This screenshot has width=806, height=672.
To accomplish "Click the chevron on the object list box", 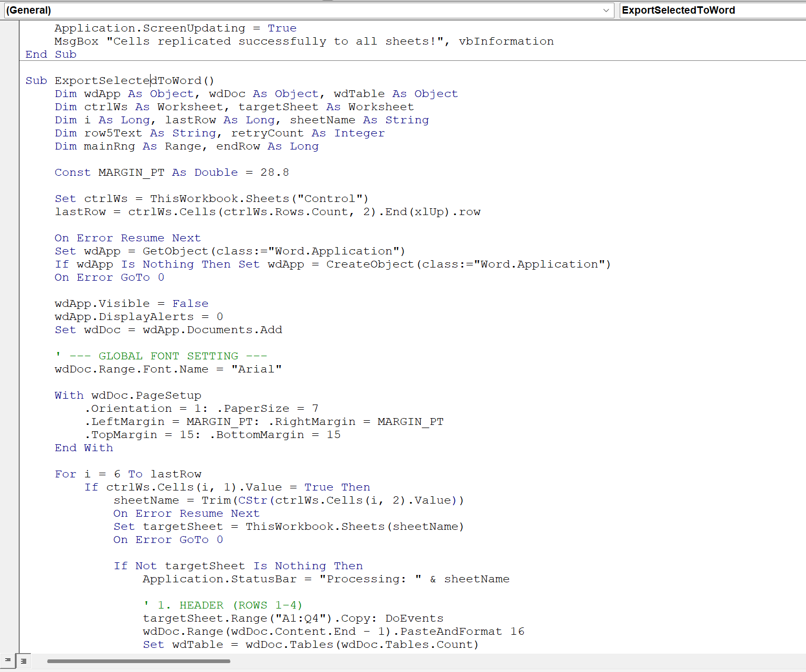I will [x=606, y=10].
